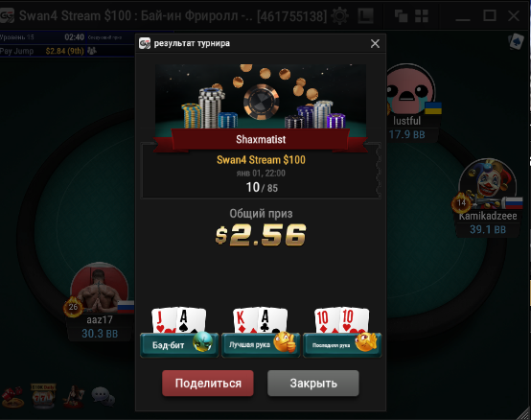This screenshot has height=420, width=531.
Task: Open Kamikadzeee joker avatar
Action: 488,185
